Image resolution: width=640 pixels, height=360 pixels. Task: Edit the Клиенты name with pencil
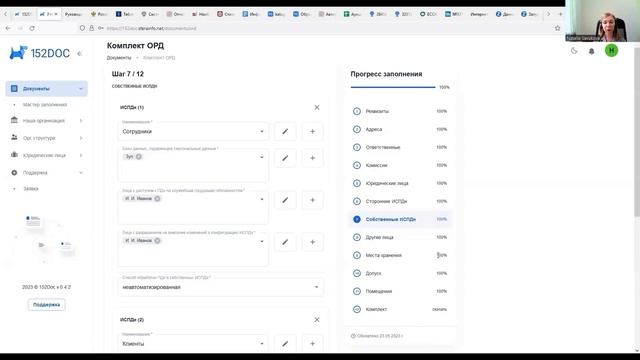(285, 344)
